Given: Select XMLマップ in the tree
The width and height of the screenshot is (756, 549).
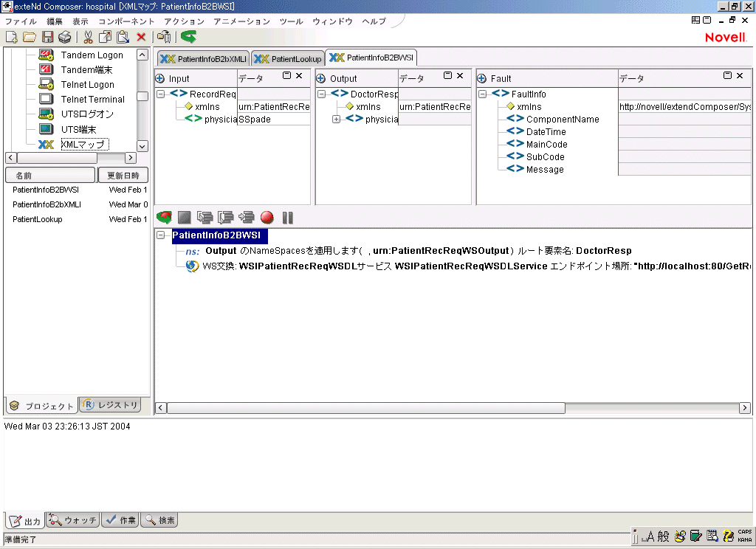Looking at the screenshot, I should (x=85, y=144).
